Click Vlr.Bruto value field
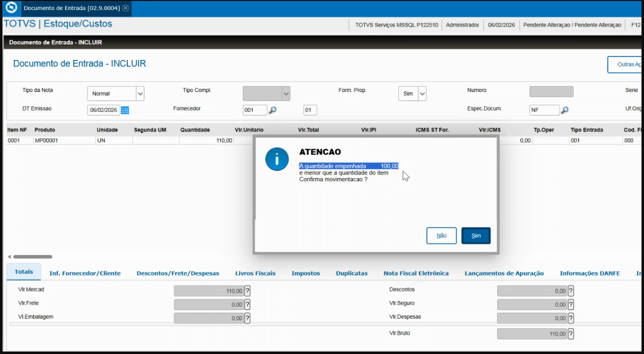 (x=532, y=334)
